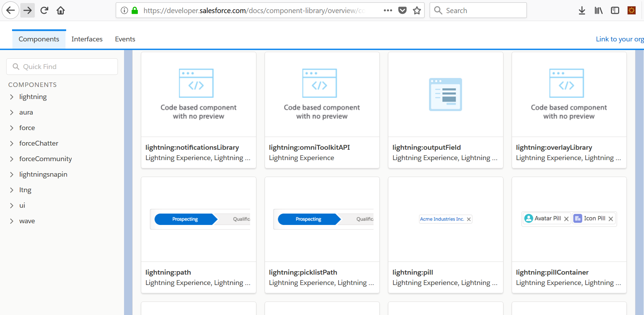Viewport: 644px width, 315px height.
Task: Click the browser address bar URL
Action: coord(254,10)
